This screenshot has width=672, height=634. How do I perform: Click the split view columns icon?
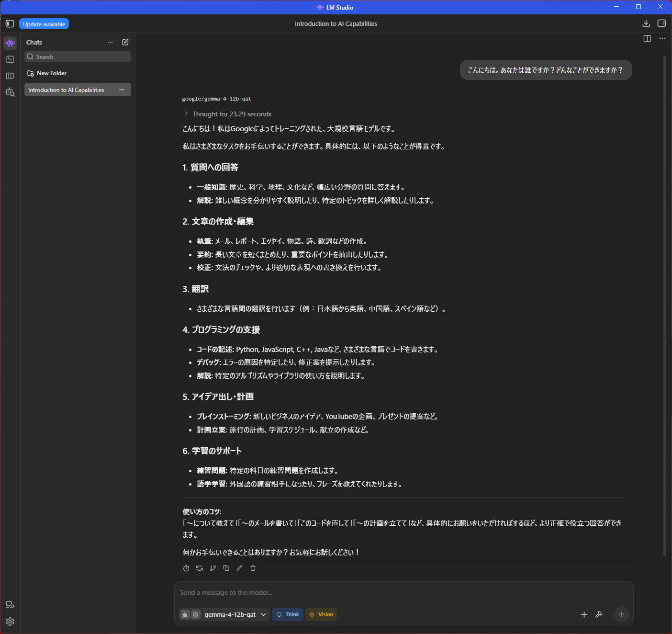coord(647,39)
